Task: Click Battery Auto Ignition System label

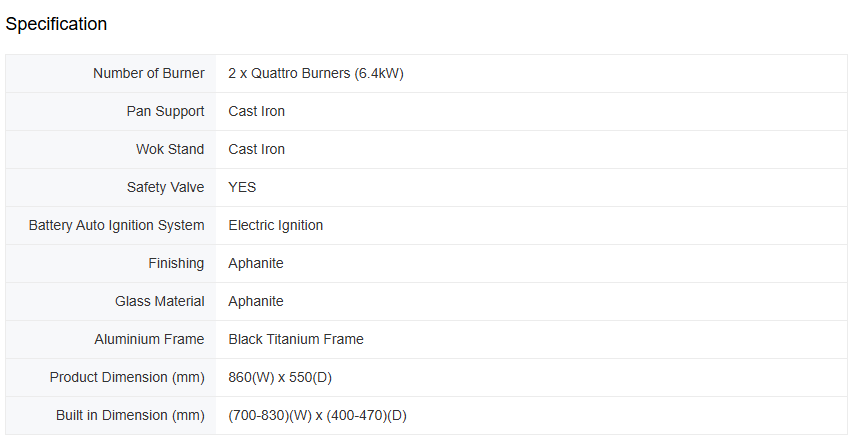Action: tap(116, 225)
